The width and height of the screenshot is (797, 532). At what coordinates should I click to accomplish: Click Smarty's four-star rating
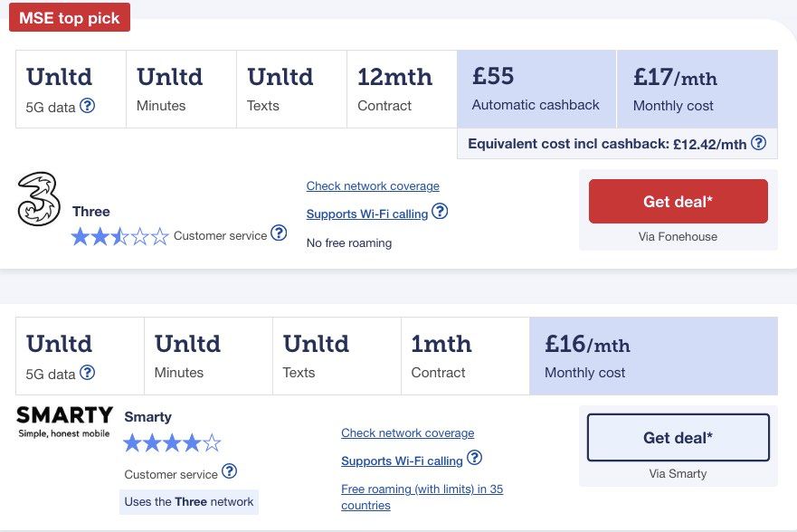tap(172, 443)
